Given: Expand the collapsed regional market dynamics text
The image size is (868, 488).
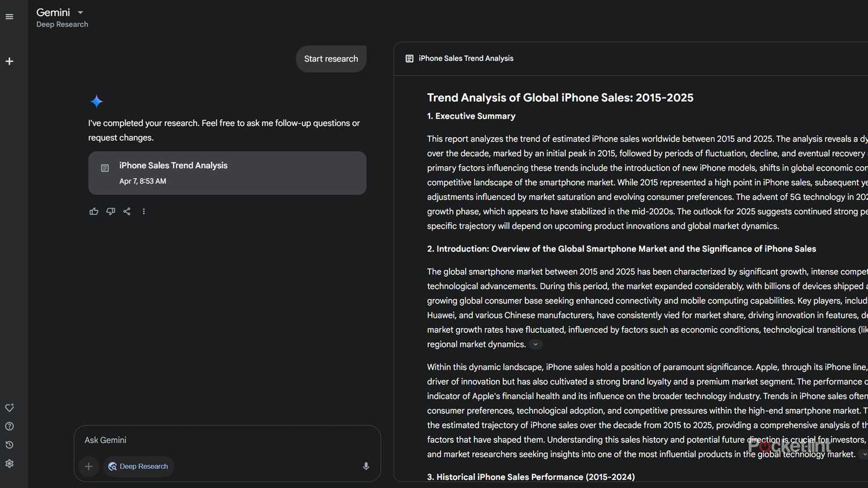Looking at the screenshot, I should point(535,344).
